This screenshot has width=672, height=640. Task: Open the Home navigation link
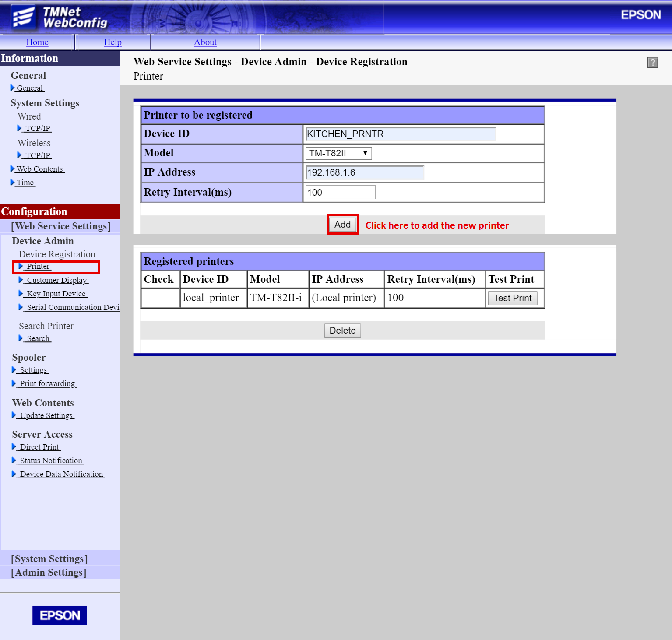37,42
